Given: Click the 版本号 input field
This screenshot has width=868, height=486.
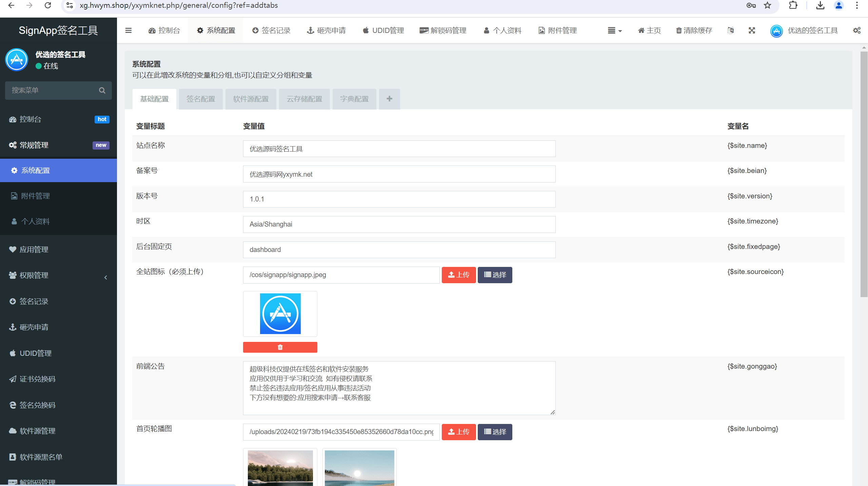Looking at the screenshot, I should [x=399, y=199].
